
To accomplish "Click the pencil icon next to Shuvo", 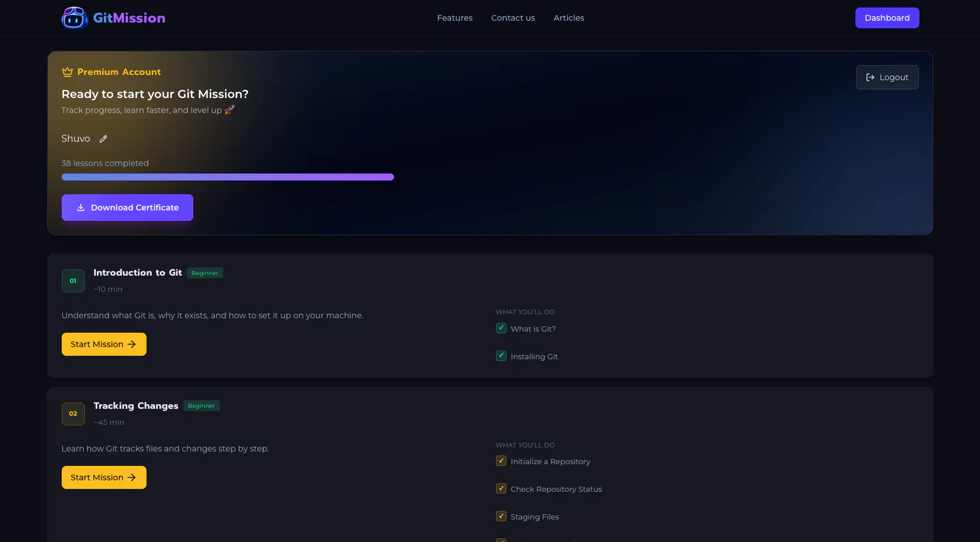I will point(103,139).
